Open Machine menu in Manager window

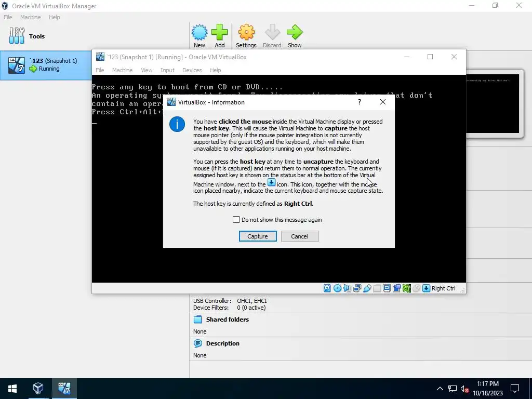(31, 17)
